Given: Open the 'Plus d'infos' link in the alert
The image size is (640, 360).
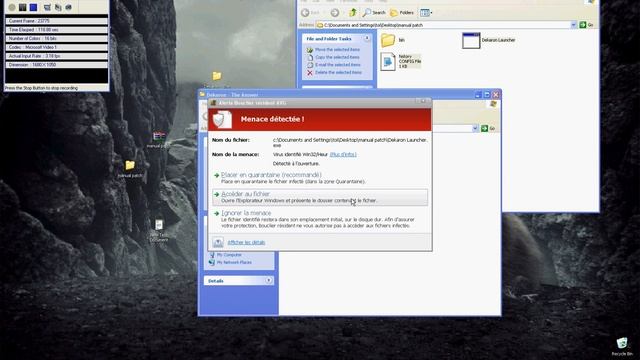Looking at the screenshot, I should tap(343, 154).
